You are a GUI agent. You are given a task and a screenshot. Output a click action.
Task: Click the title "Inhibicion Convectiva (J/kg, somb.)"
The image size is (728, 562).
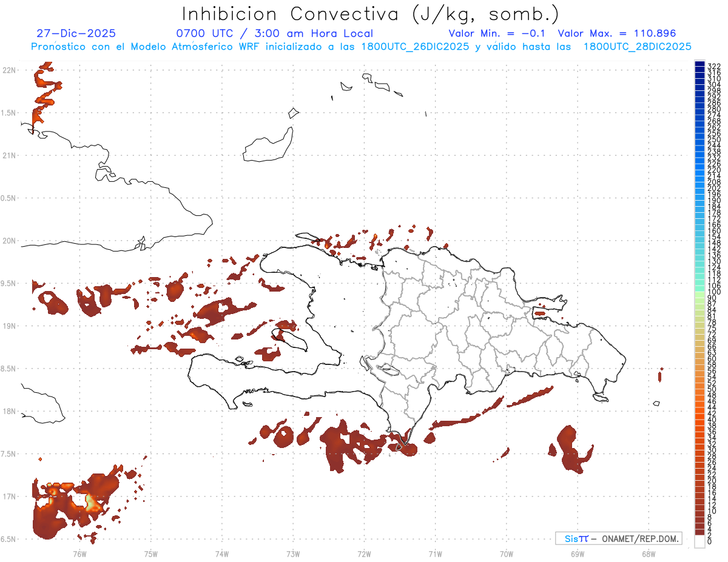tap(371, 14)
